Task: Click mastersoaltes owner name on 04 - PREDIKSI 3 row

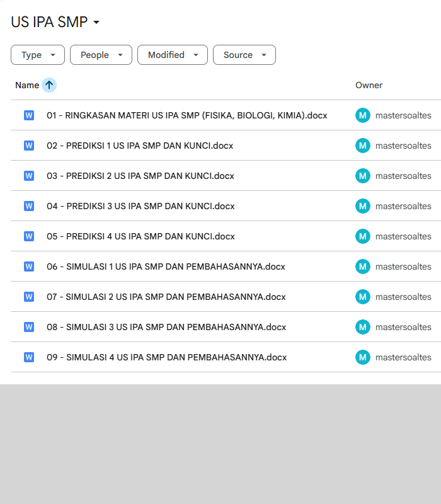Action: pyautogui.click(x=403, y=206)
